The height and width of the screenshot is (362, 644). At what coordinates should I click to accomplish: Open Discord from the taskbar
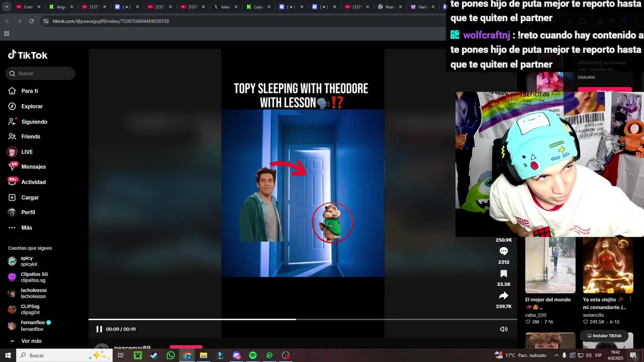236,355
